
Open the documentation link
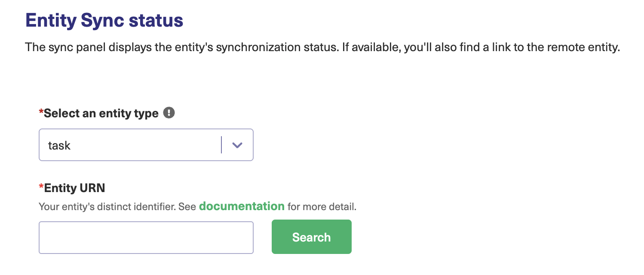coord(242,206)
